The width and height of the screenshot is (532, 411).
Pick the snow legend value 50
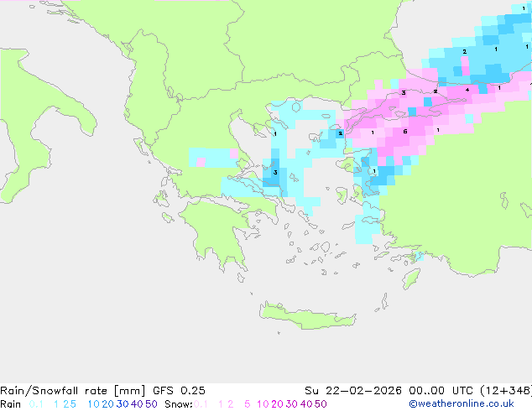tap(321, 404)
